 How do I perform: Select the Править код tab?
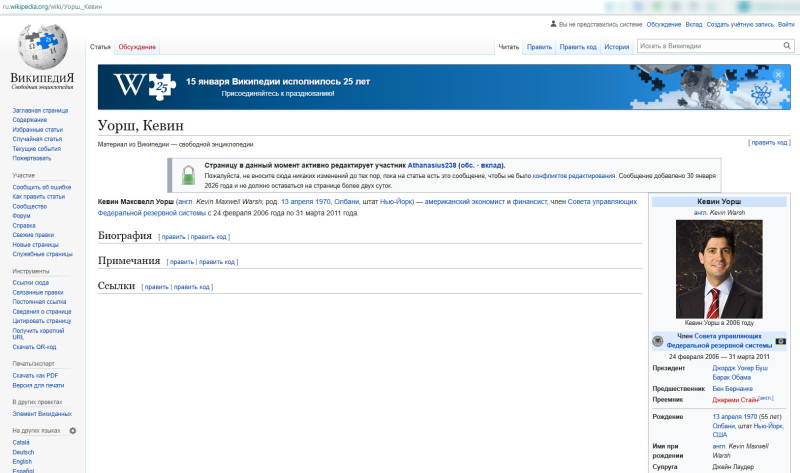(577, 47)
